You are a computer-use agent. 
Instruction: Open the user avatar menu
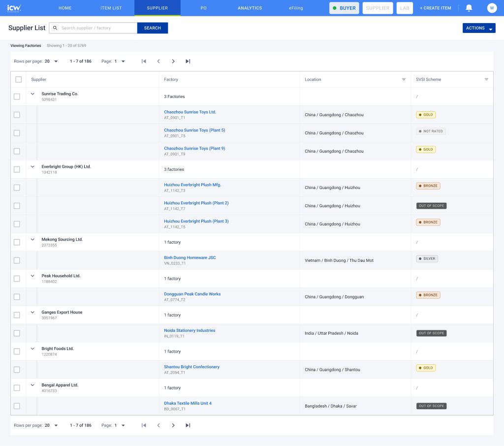[492, 8]
